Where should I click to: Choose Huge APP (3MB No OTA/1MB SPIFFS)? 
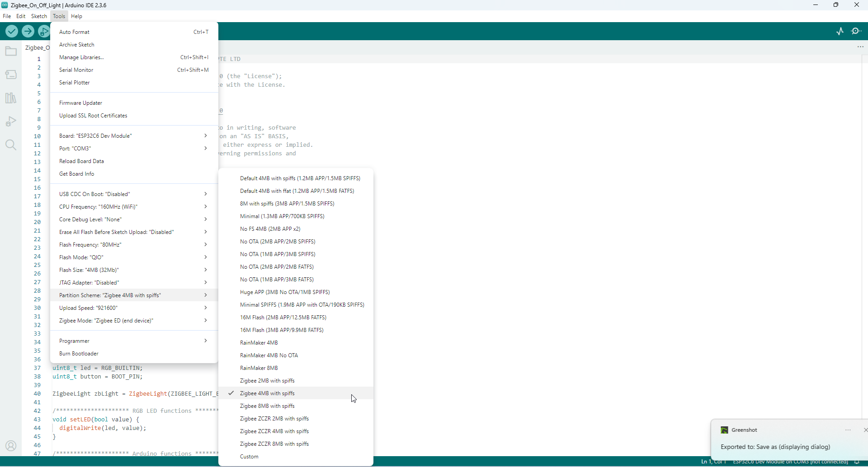tap(285, 292)
